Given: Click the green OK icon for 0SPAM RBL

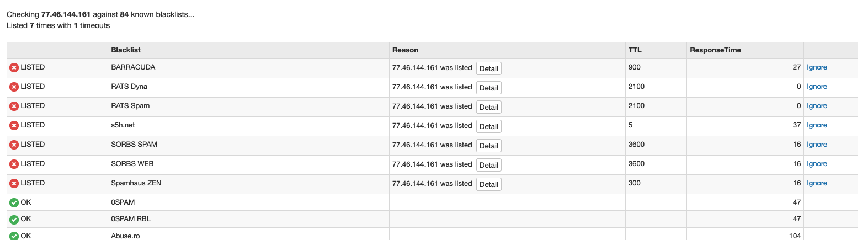Looking at the screenshot, I should [x=14, y=219].
